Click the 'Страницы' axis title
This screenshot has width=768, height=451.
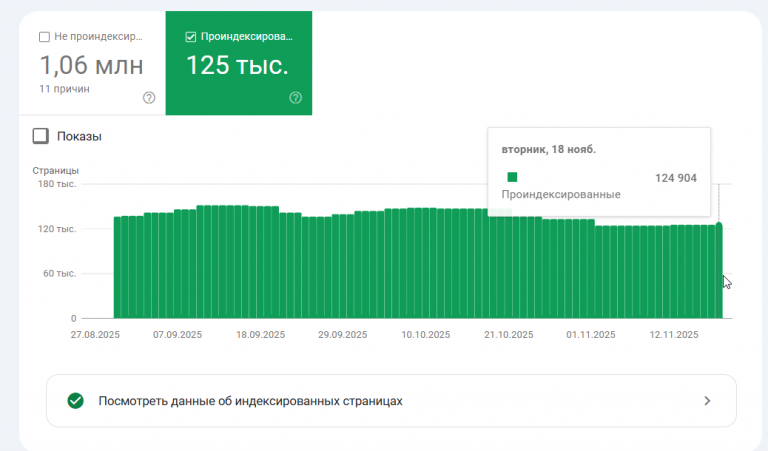[x=55, y=170]
